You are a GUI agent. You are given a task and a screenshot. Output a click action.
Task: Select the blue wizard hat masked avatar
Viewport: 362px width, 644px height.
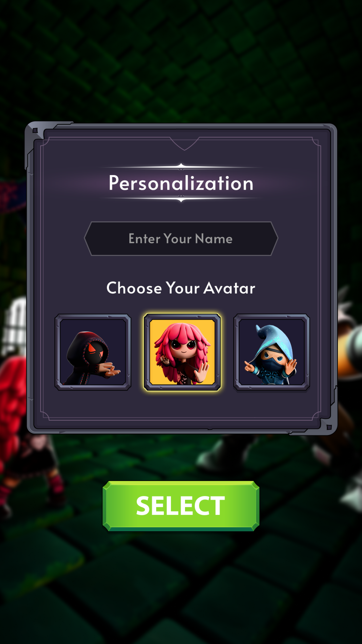tap(272, 352)
